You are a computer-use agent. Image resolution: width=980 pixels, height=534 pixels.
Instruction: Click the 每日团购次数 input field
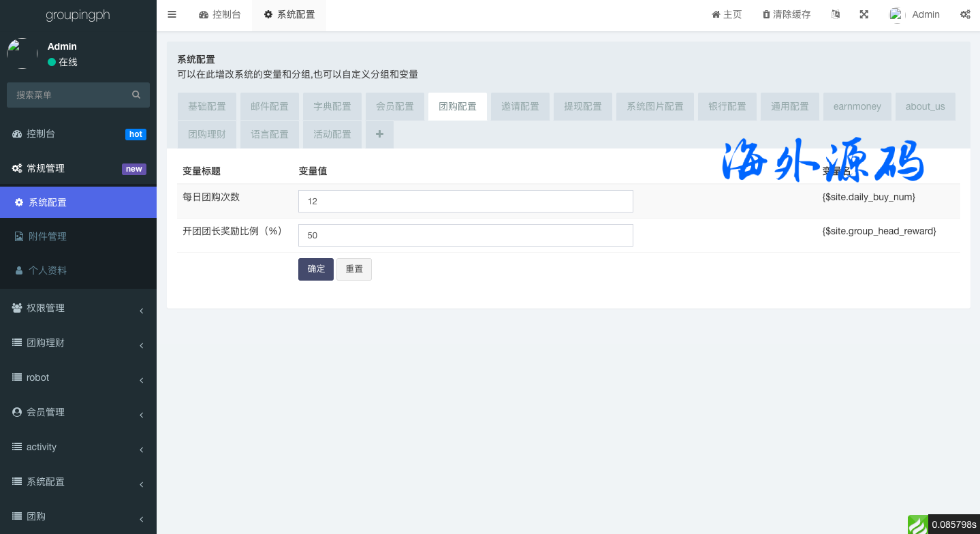pyautogui.click(x=465, y=201)
